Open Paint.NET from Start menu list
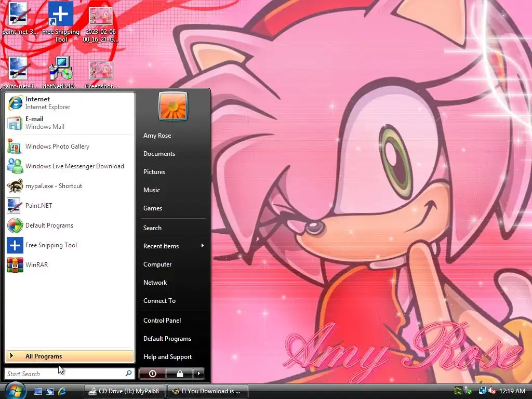The height and width of the screenshot is (399, 532). pyautogui.click(x=70, y=206)
